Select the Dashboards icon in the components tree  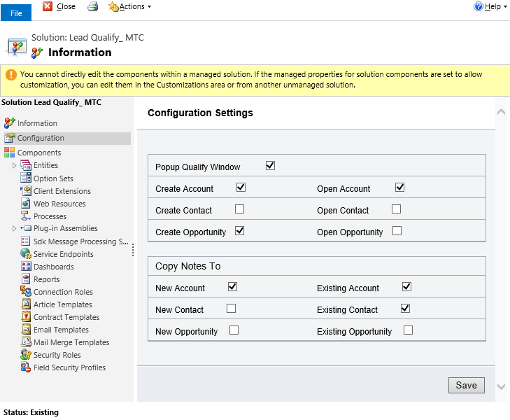26,267
